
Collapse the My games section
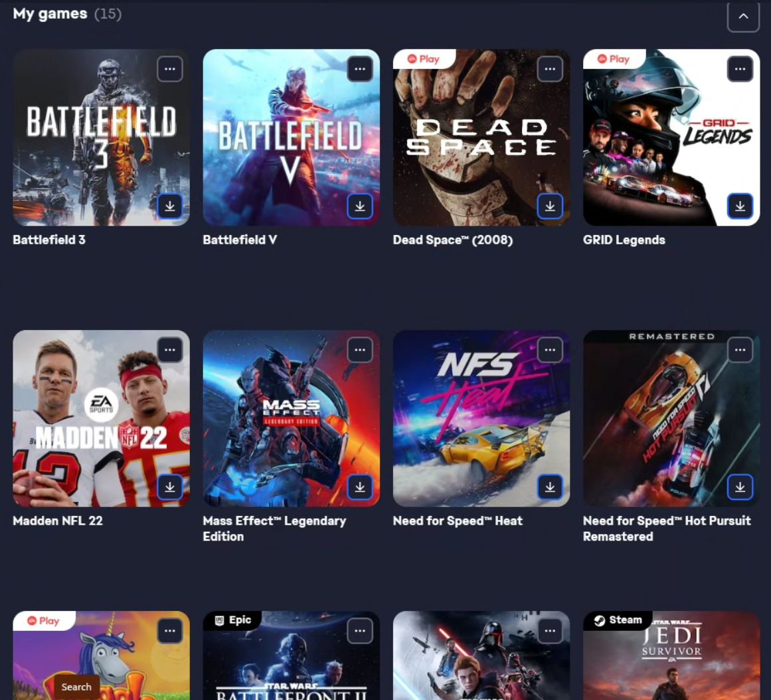(744, 16)
